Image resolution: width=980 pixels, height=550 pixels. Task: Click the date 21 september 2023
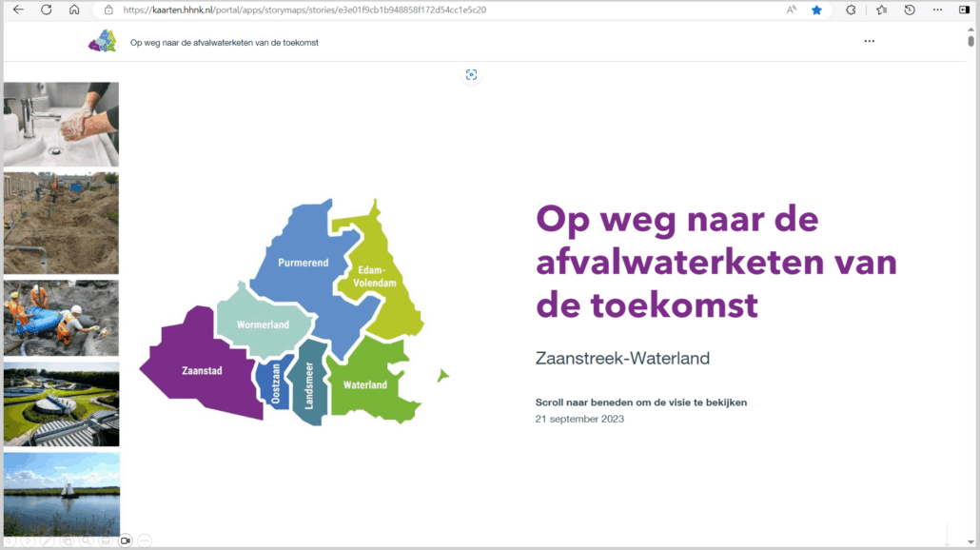579,419
